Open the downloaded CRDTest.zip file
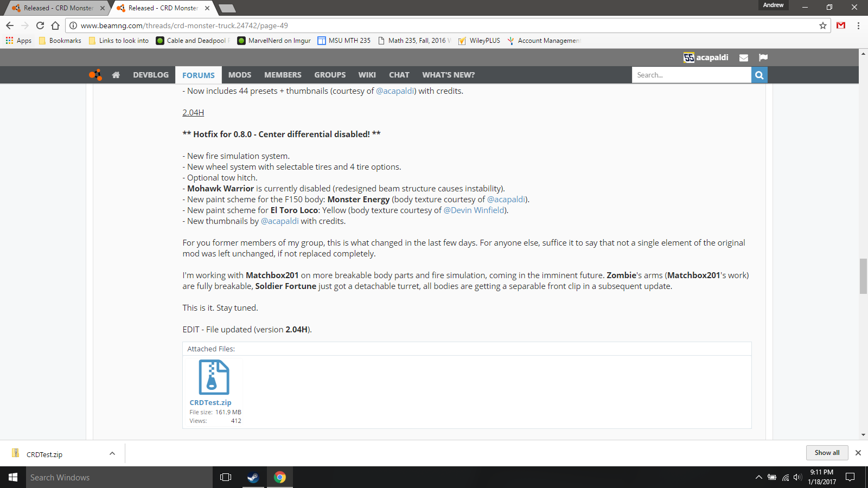The image size is (868, 488). (x=44, y=454)
